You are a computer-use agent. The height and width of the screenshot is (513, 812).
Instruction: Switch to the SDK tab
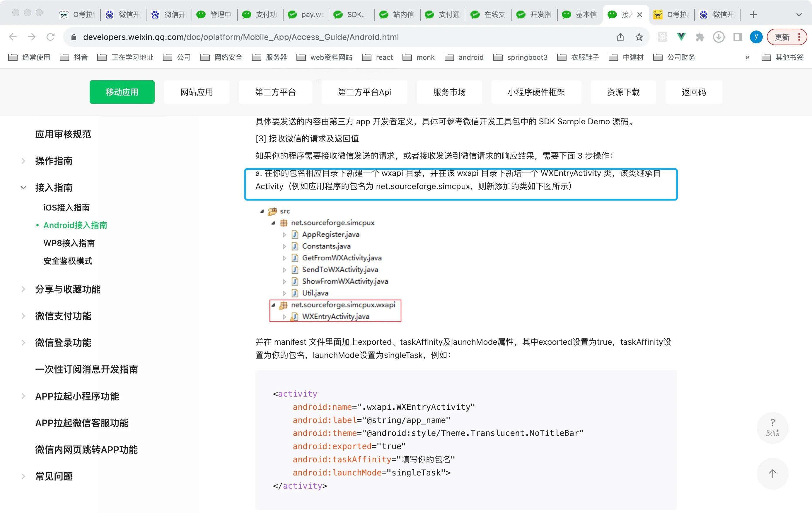click(352, 15)
